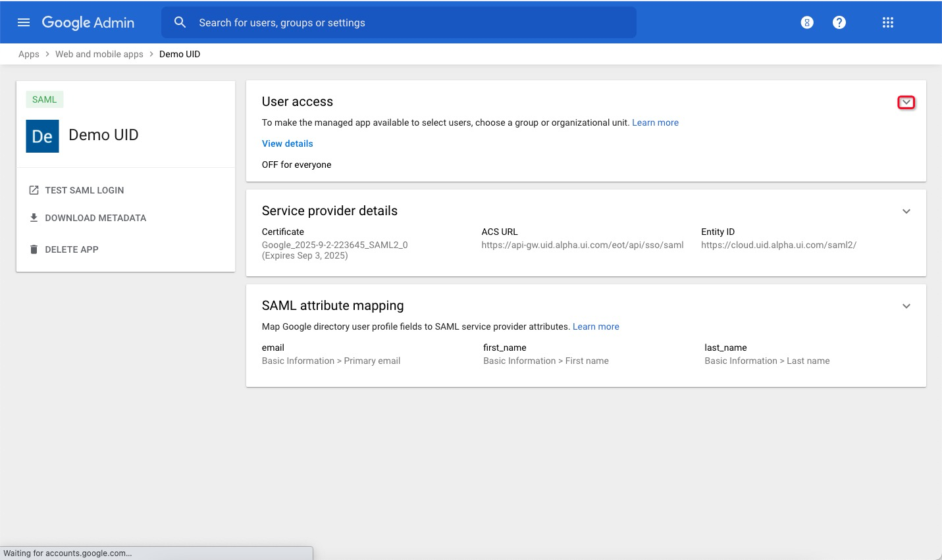The image size is (942, 560).
Task: Click the Test SAML Login icon
Action: [x=34, y=190]
